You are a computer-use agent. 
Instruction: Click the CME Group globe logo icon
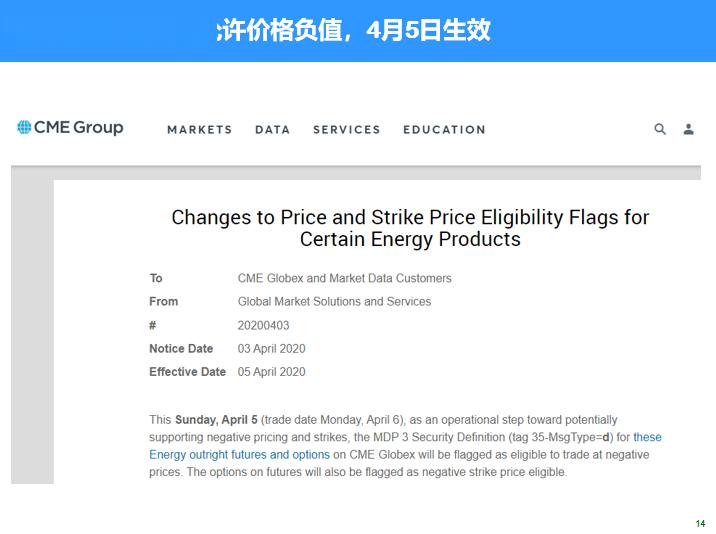(24, 128)
